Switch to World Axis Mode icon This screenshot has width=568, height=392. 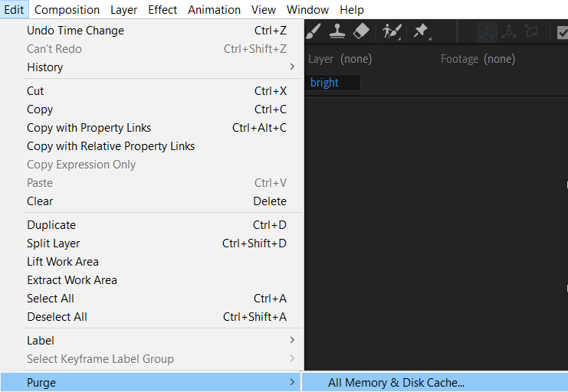point(509,31)
